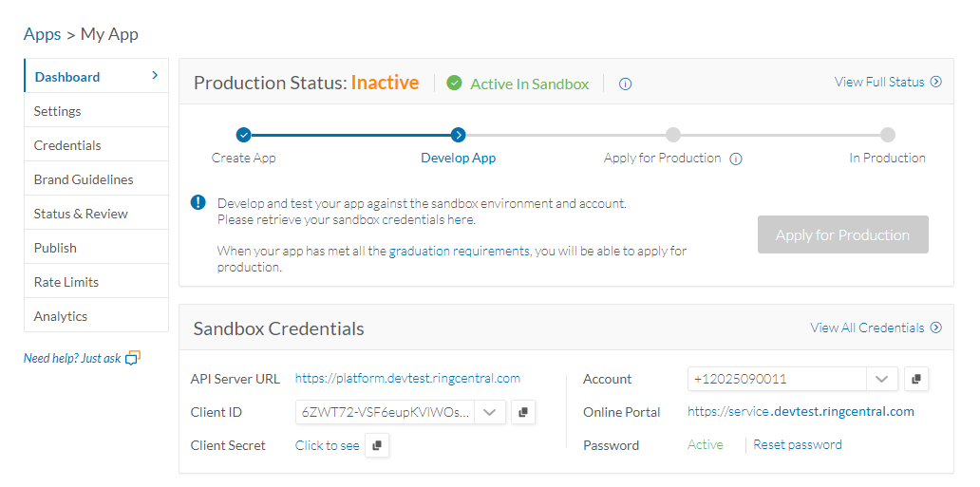Copy the Client ID value
The image size is (980, 487).
click(x=523, y=412)
